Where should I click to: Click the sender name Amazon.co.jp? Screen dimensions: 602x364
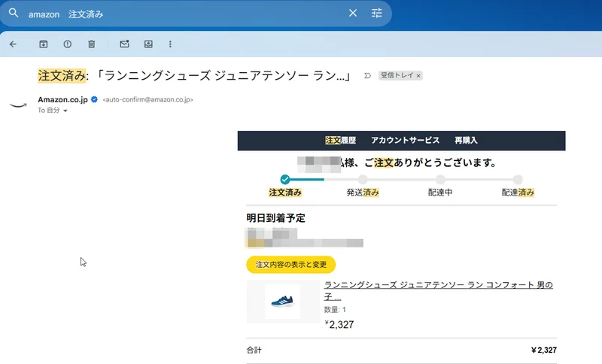point(62,100)
